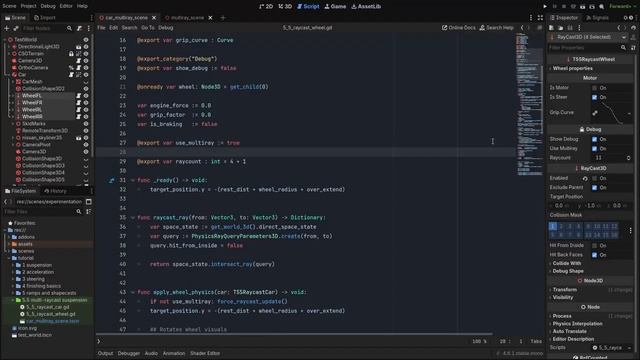Toggle Hit Back Faces checkbox
The height and width of the screenshot is (360, 640).
(x=595, y=255)
